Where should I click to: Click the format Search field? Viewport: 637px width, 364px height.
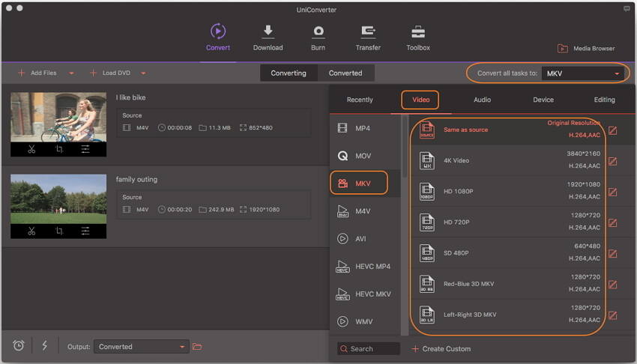369,348
